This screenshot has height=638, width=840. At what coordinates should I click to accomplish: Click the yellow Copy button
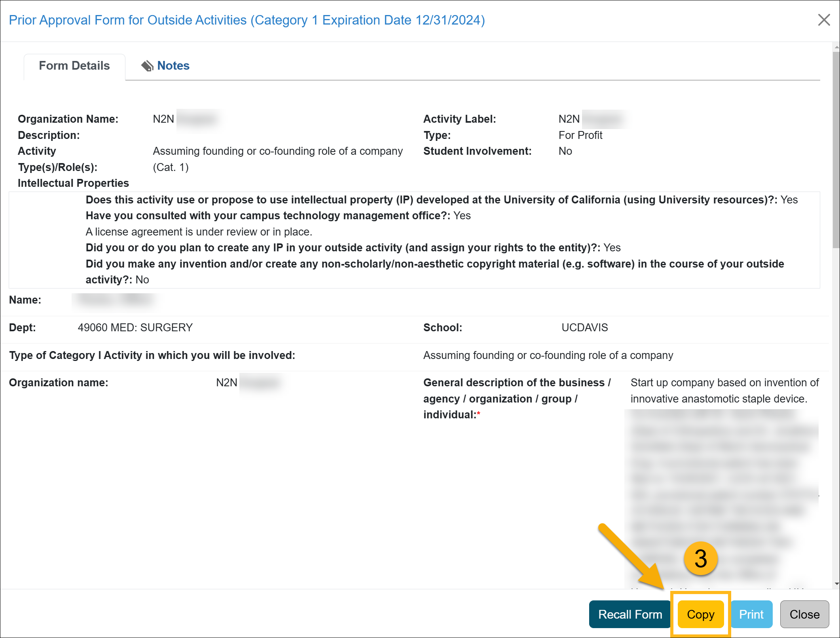[700, 614]
